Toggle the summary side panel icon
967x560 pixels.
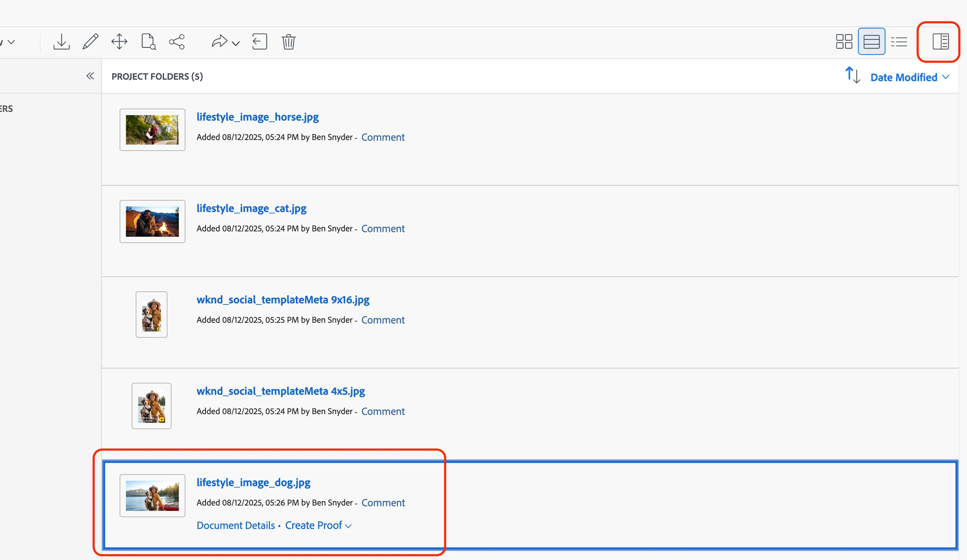click(x=941, y=41)
